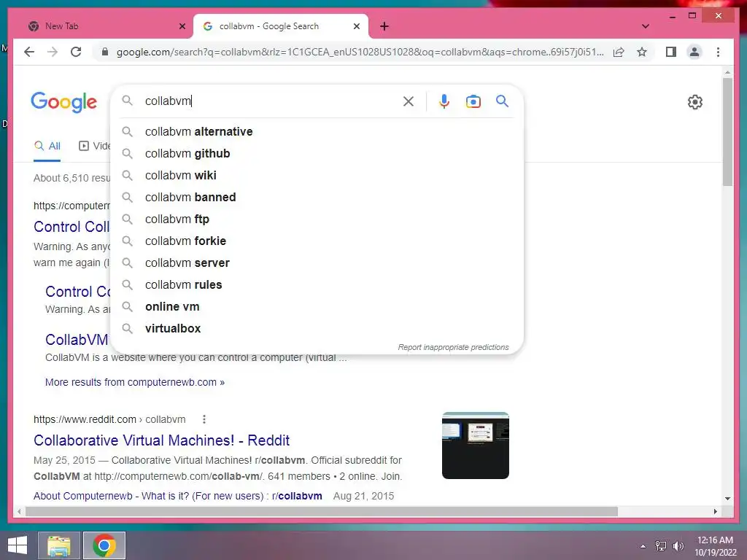Open the tab search chevron in Chrome
This screenshot has height=560, width=747.
[x=646, y=26]
